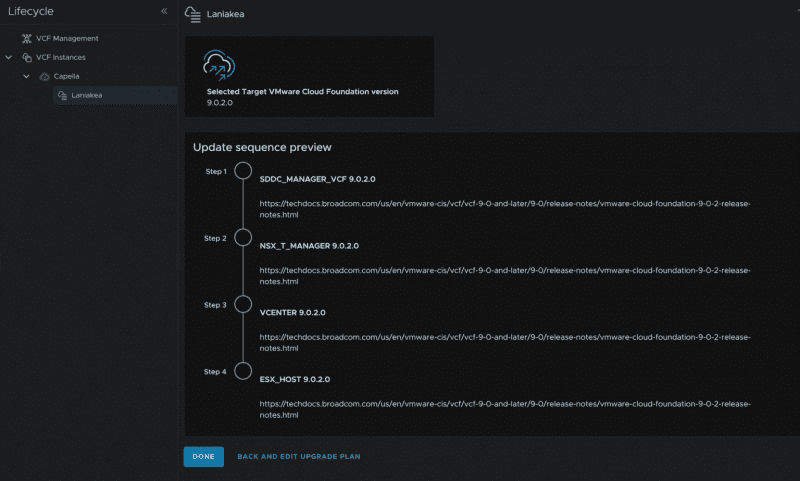Click the DONE button
Viewport: 800px width, 481px height.
coord(204,457)
